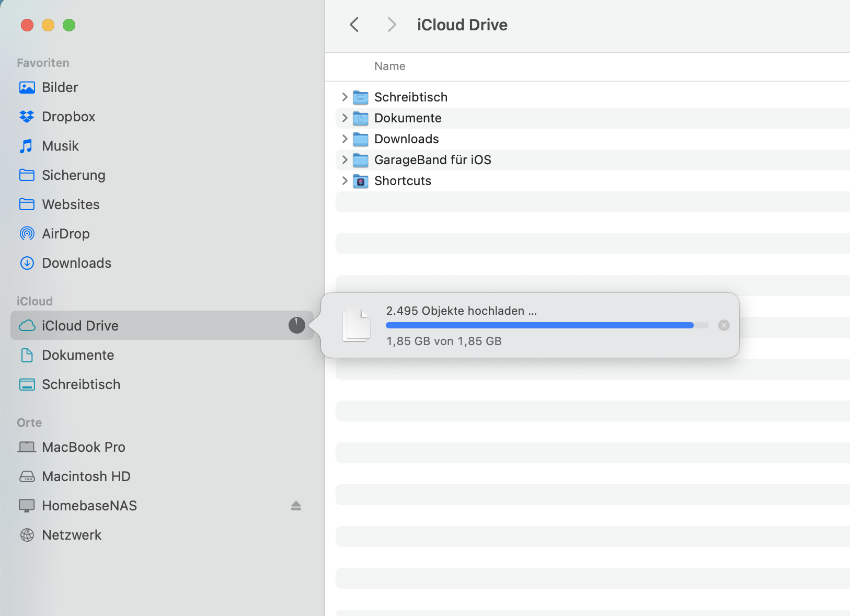Click the blue upload progress bar
This screenshot has height=616, width=850.
539,325
